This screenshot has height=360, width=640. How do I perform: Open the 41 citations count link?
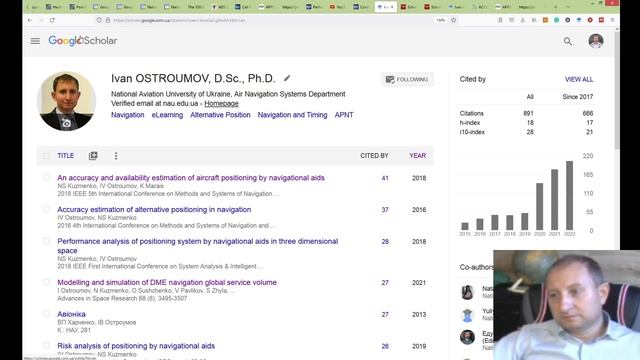tap(384, 178)
